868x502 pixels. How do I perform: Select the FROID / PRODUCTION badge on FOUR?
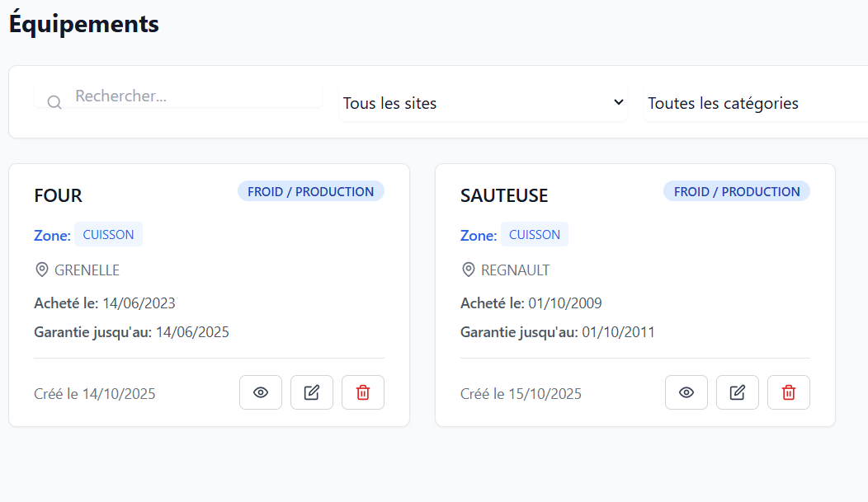pos(311,190)
